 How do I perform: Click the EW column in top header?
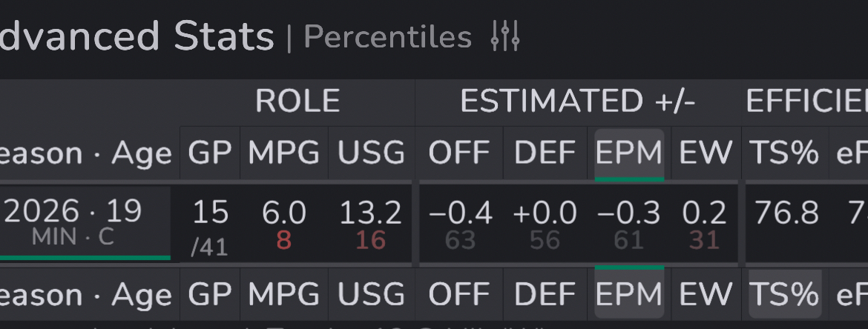point(706,153)
